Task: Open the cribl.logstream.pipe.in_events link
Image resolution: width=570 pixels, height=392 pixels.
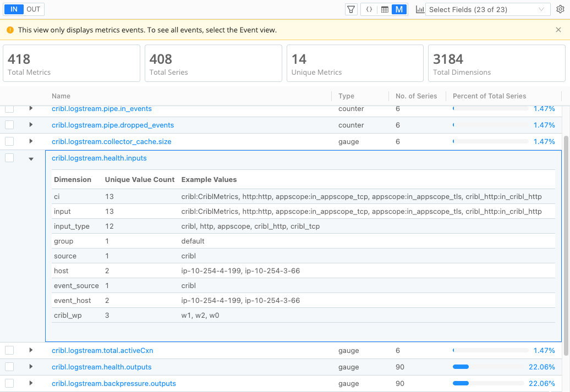Action: pos(102,109)
